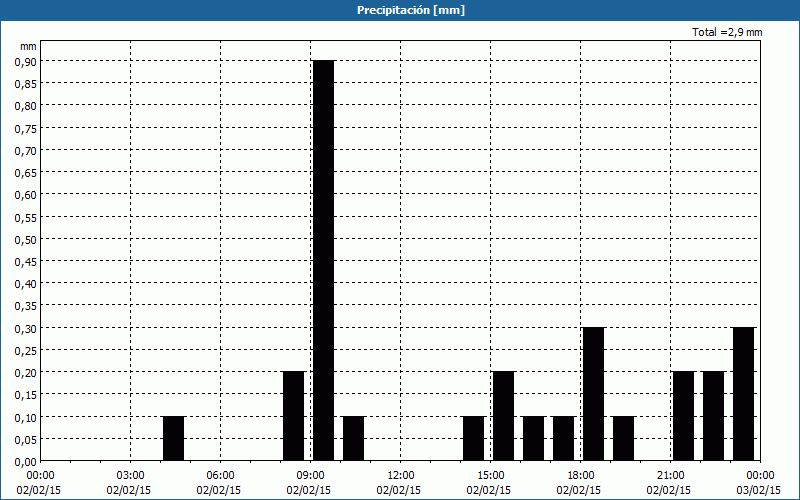Click the '09:00' time axis label
The height and width of the screenshot is (500, 800).
[x=311, y=476]
